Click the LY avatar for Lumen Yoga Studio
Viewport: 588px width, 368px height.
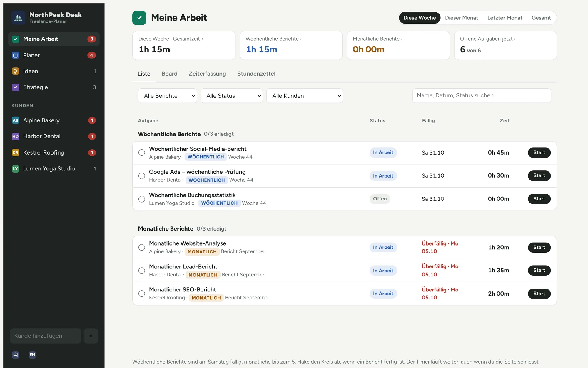tap(16, 169)
